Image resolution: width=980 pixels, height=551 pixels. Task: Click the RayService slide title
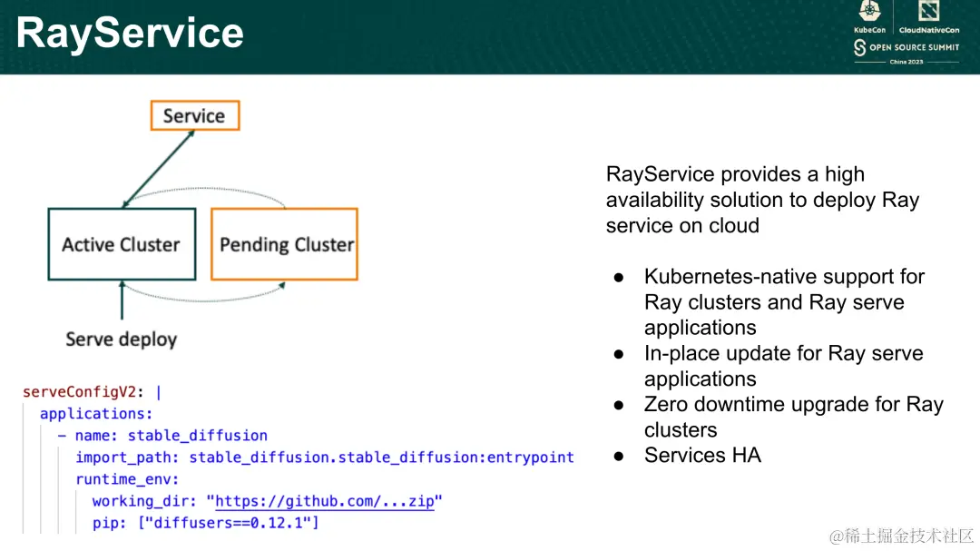tap(130, 33)
